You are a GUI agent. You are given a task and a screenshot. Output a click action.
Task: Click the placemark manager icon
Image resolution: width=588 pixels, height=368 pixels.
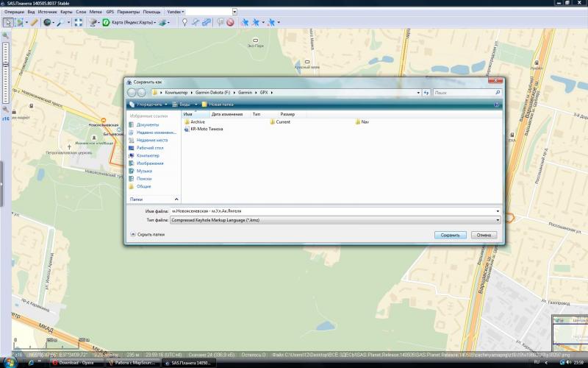point(220,23)
